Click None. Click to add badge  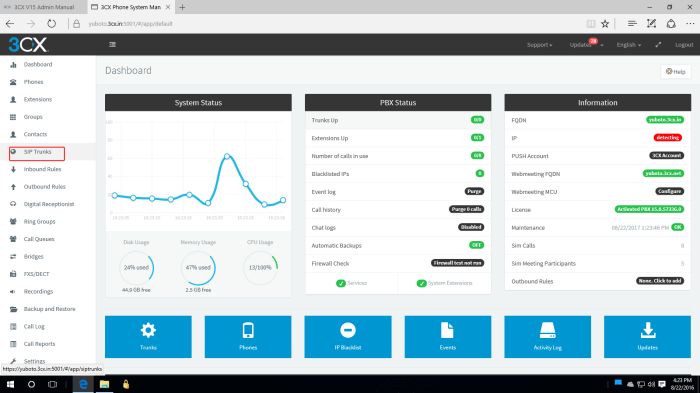(660, 281)
